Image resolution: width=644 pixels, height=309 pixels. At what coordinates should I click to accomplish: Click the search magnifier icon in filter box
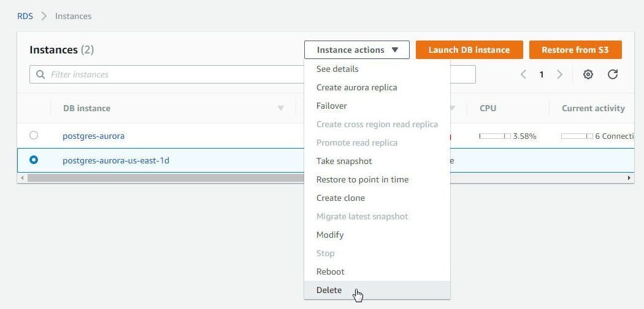pyautogui.click(x=40, y=74)
